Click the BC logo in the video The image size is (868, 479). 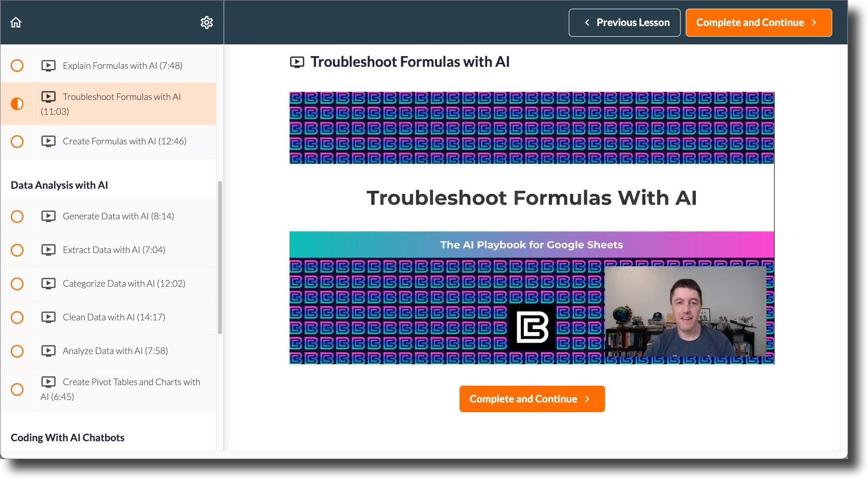pos(532,327)
